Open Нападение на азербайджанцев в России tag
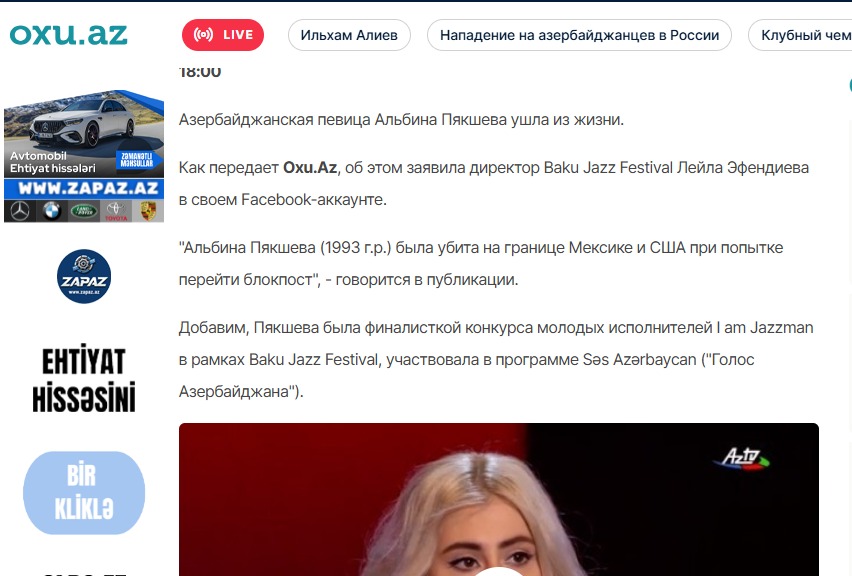This screenshot has width=852, height=576. [x=579, y=35]
